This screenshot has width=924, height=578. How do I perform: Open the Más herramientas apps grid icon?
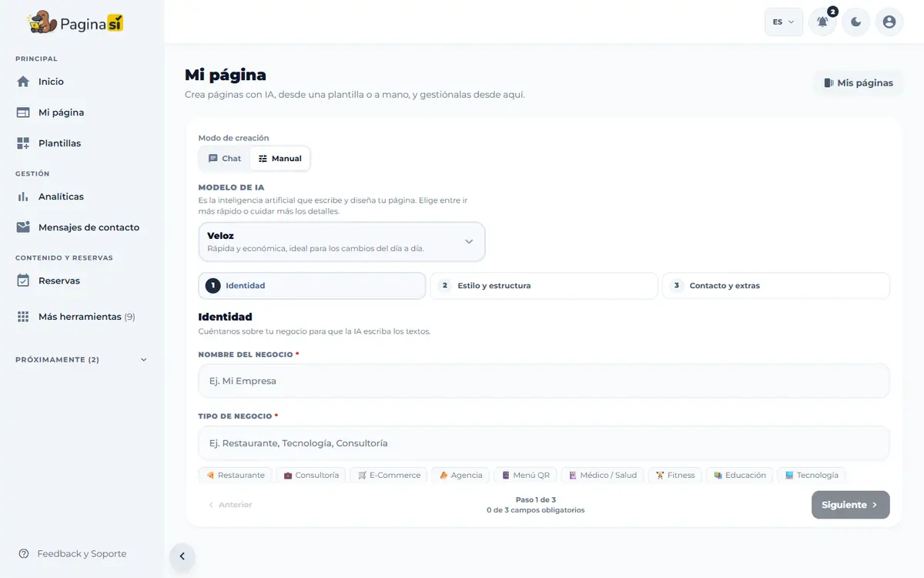pos(23,317)
